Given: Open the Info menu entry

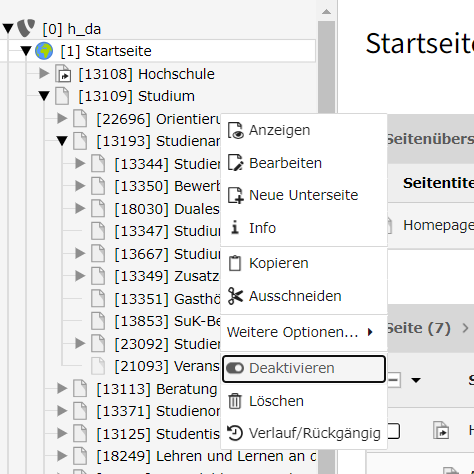Looking at the screenshot, I should click(304, 228).
